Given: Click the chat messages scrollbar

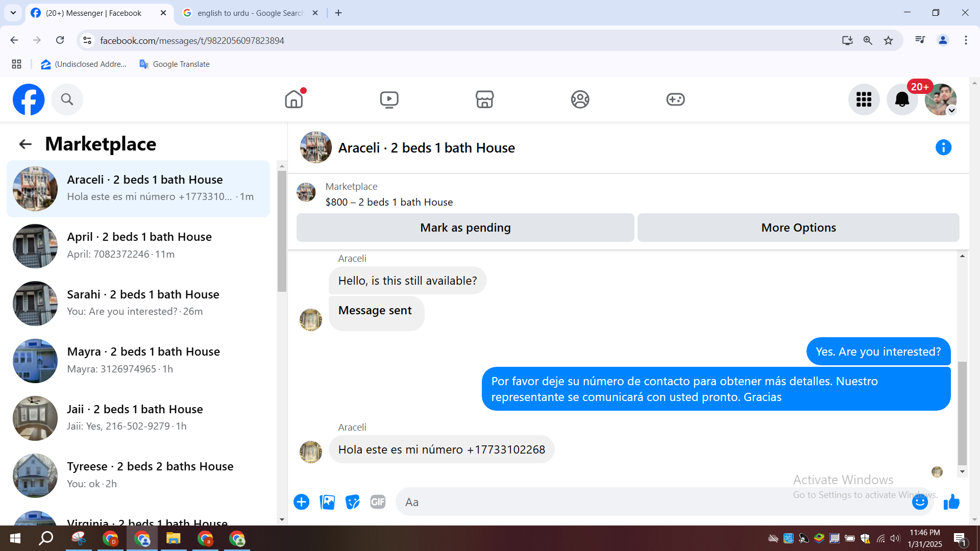Looking at the screenshot, I should tap(962, 413).
